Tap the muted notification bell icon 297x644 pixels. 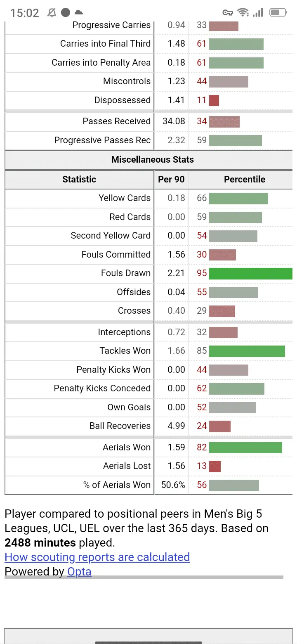[52, 13]
